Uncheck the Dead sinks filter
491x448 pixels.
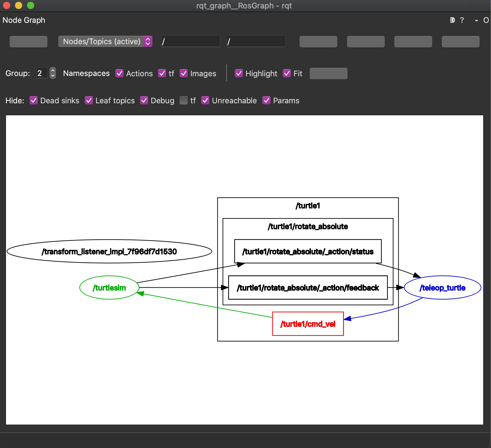point(33,101)
